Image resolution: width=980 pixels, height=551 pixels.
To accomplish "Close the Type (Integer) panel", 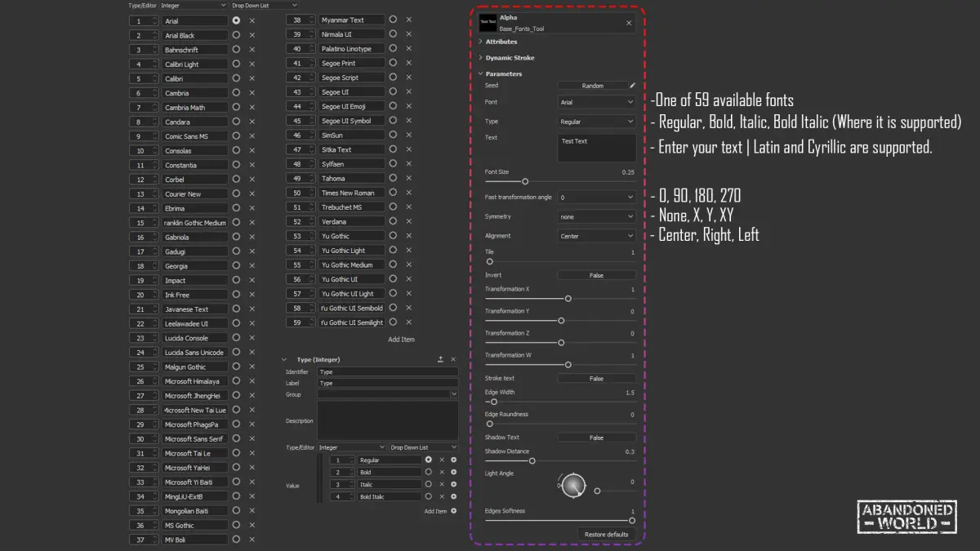I will coord(453,359).
